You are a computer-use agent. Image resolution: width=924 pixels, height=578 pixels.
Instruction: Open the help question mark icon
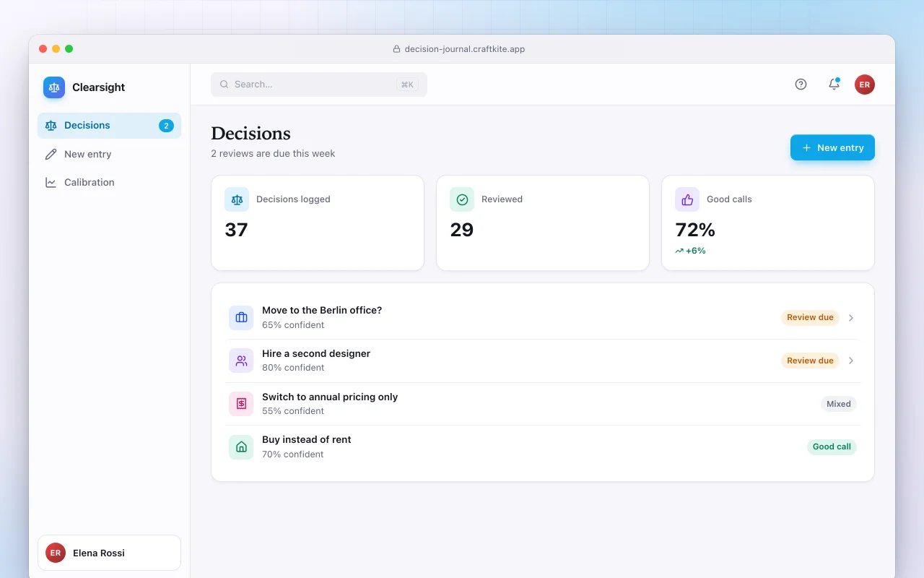(x=801, y=85)
